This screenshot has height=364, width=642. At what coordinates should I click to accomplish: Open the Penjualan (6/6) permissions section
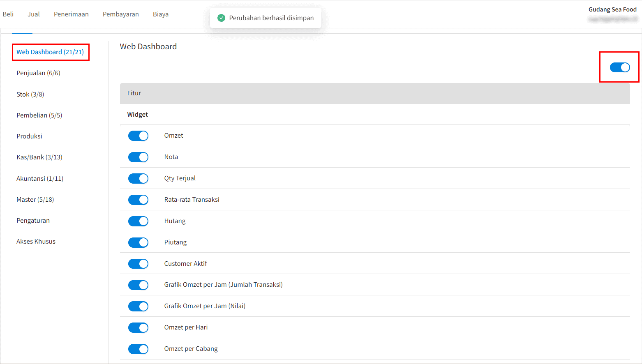tap(38, 73)
